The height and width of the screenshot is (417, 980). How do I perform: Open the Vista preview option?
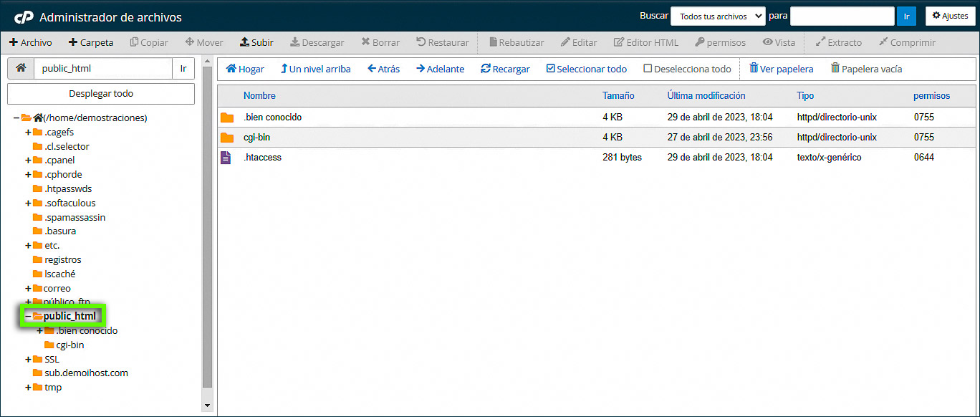(x=779, y=42)
